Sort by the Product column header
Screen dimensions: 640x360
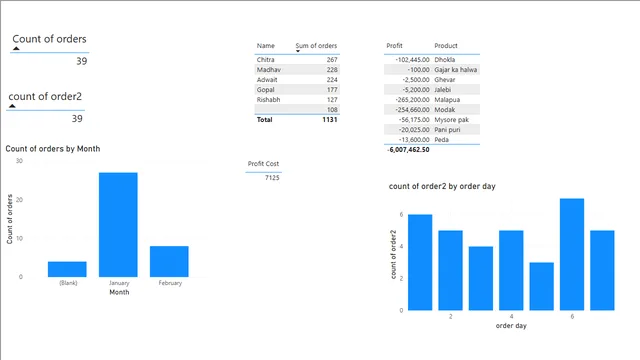(x=446, y=46)
